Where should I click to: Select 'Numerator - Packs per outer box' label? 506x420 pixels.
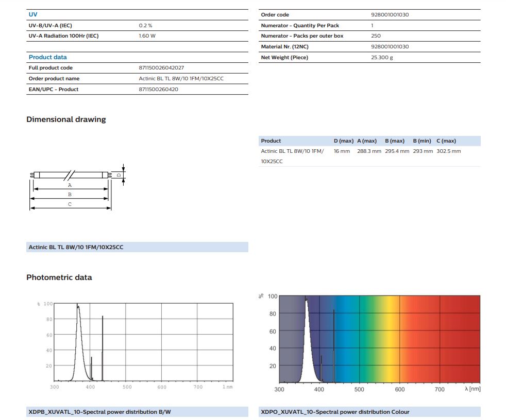click(x=302, y=36)
